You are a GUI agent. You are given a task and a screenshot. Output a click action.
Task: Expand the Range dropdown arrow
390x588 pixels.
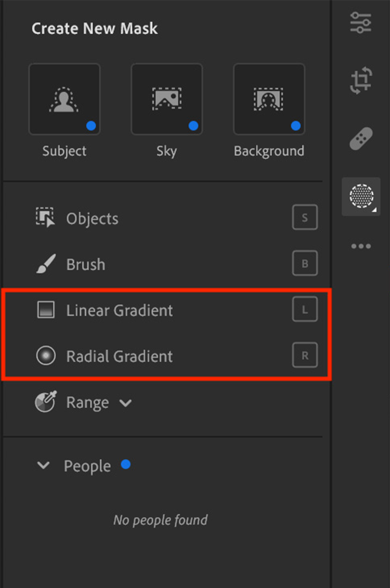125,403
